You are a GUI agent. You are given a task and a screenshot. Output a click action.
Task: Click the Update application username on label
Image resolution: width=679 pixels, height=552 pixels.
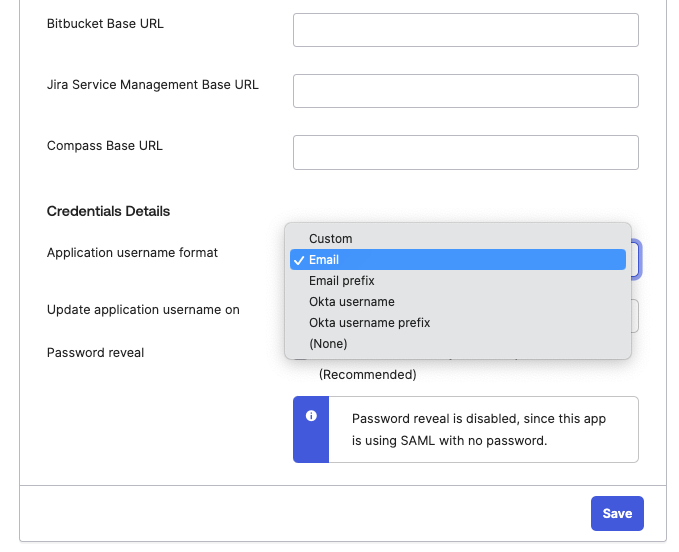click(x=143, y=310)
